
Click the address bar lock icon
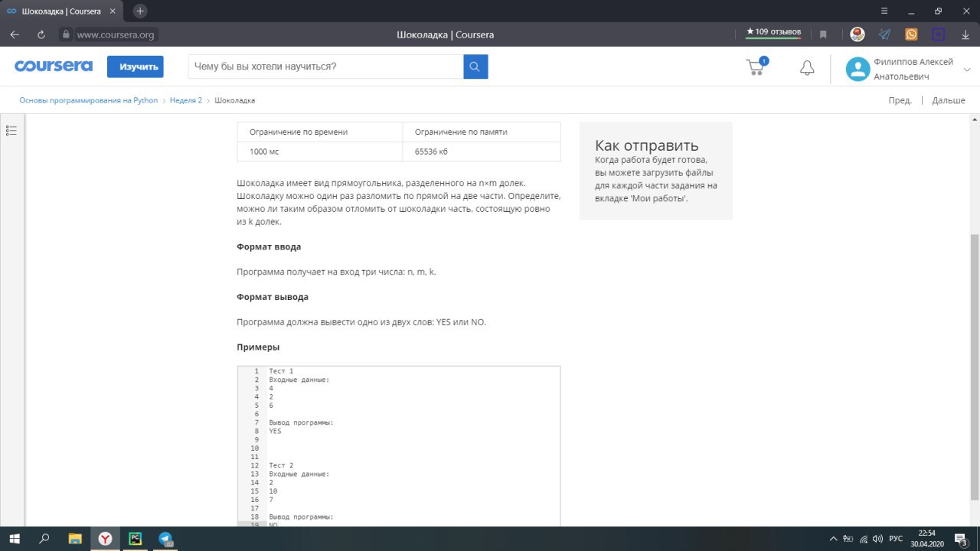tap(66, 34)
